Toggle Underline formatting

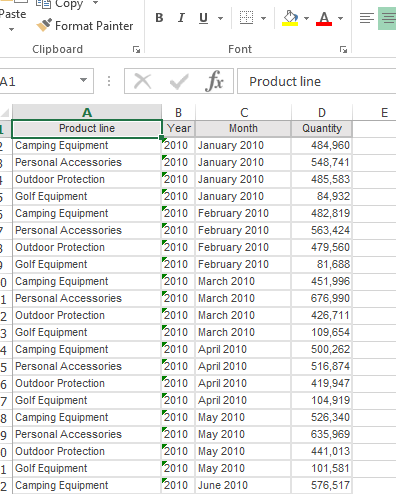[x=203, y=18]
